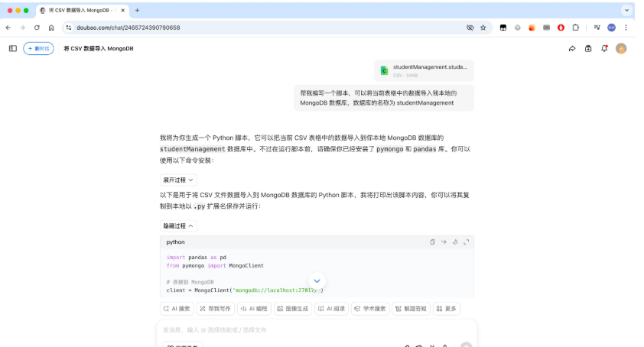
Task: Expand the code block to fullscreen
Action: coord(466,242)
